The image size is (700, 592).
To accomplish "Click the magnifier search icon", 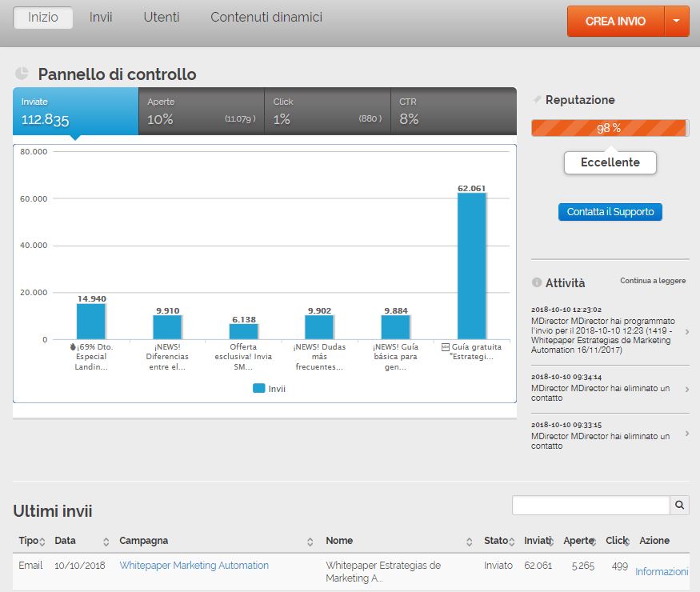I will pos(679,505).
